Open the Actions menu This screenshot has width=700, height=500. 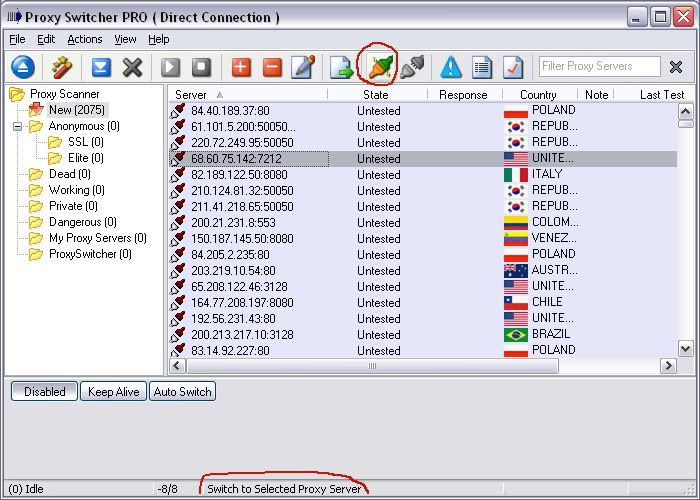coord(85,39)
